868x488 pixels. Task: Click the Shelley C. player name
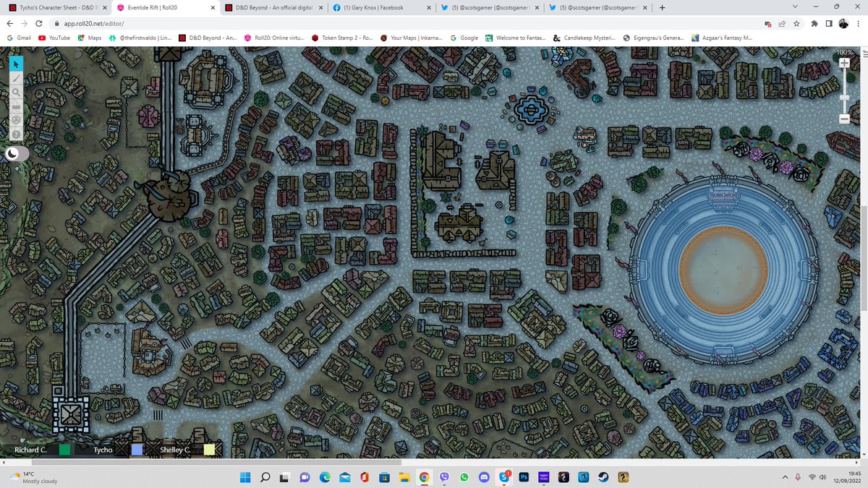point(175,450)
